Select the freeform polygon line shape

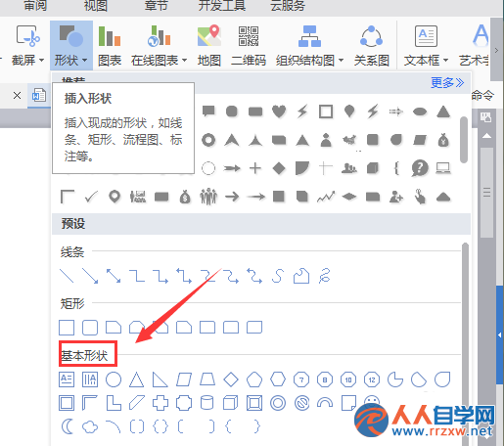(x=301, y=276)
